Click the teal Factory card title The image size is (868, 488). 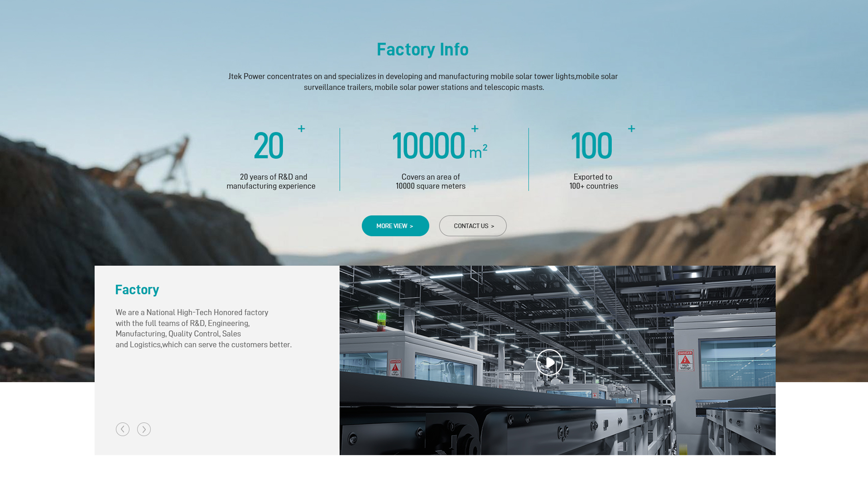click(x=137, y=290)
